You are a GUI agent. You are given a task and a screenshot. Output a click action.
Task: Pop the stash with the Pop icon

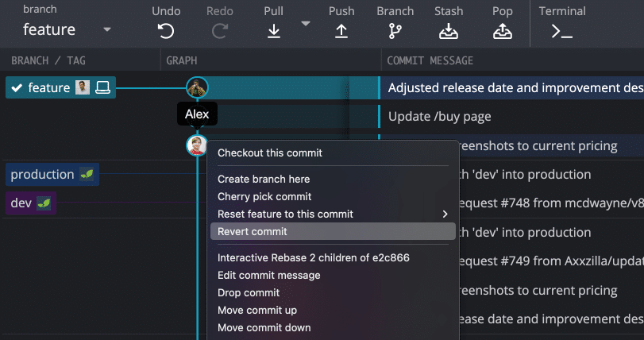click(x=503, y=31)
